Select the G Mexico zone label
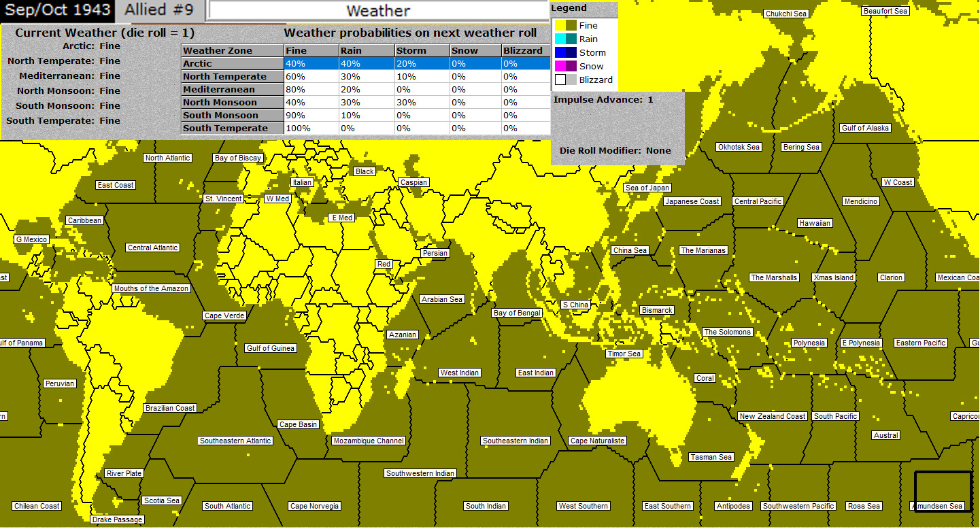Viewport: 980px width, 529px height. pos(31,239)
